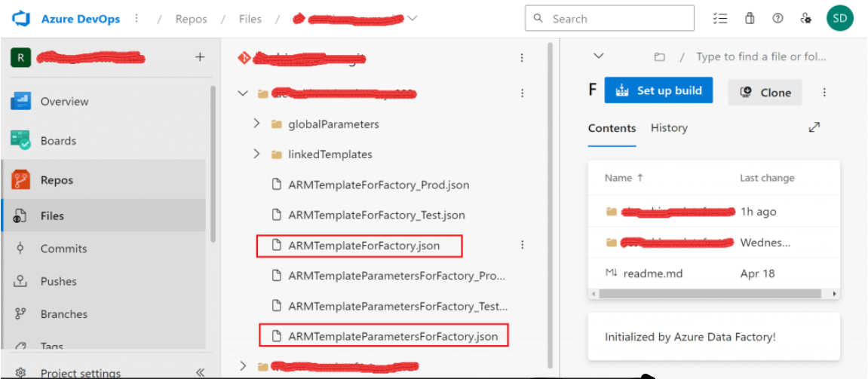Switch to the Contents tab

(x=612, y=128)
